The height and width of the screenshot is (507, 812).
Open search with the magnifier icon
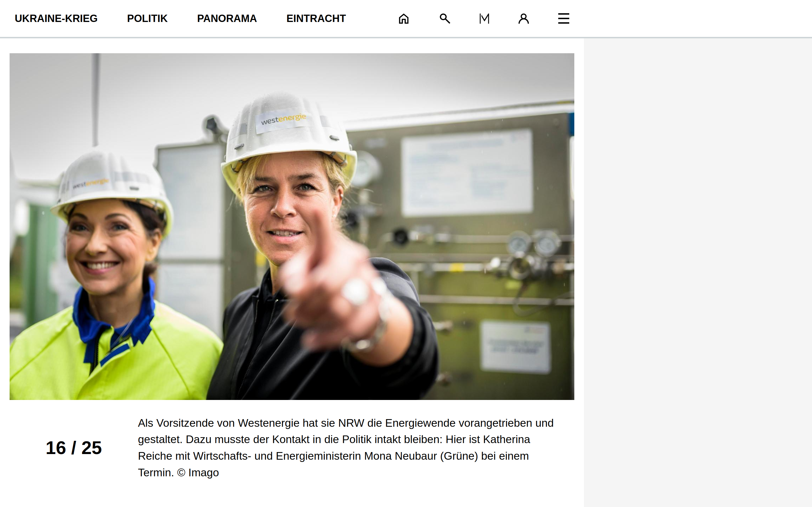[x=445, y=18]
